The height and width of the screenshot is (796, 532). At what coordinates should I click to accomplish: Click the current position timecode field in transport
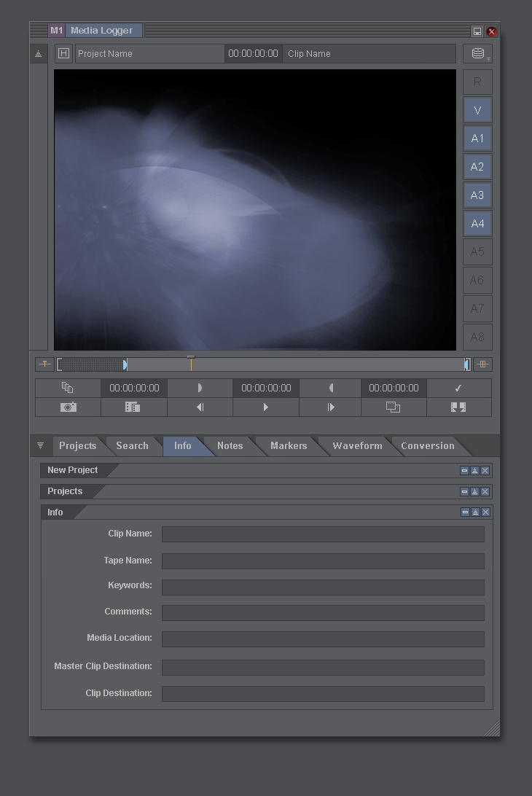click(266, 388)
